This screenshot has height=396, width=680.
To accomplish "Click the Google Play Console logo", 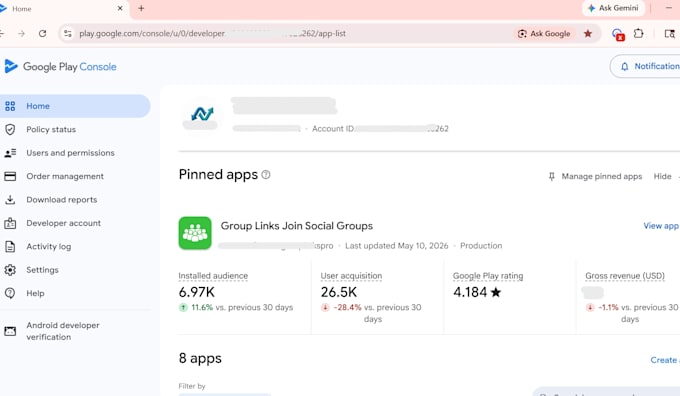I will pos(60,66).
